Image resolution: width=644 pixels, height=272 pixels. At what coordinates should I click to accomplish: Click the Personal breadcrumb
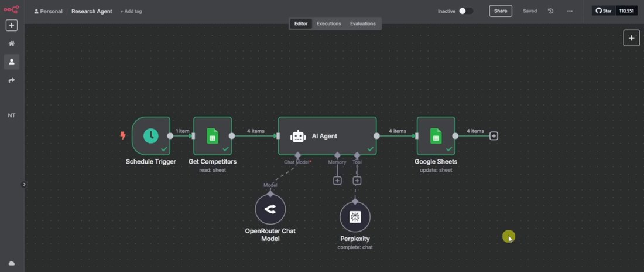(49, 12)
